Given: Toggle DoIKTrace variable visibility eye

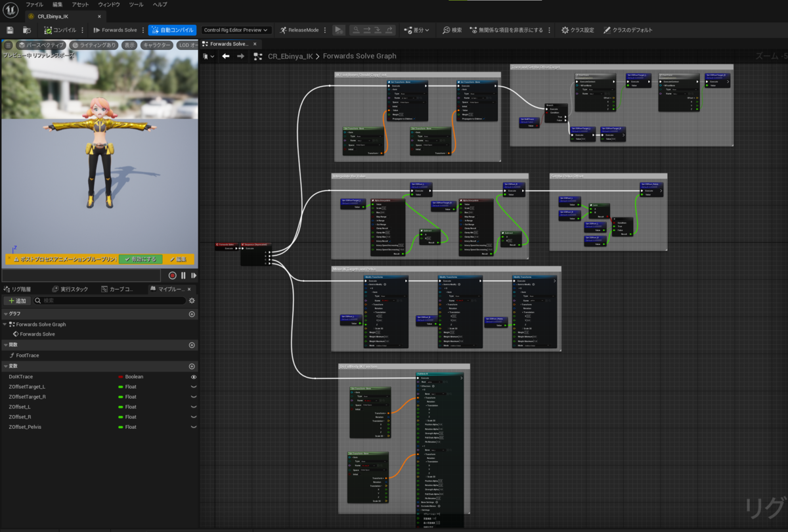Looking at the screenshot, I should pos(194,377).
